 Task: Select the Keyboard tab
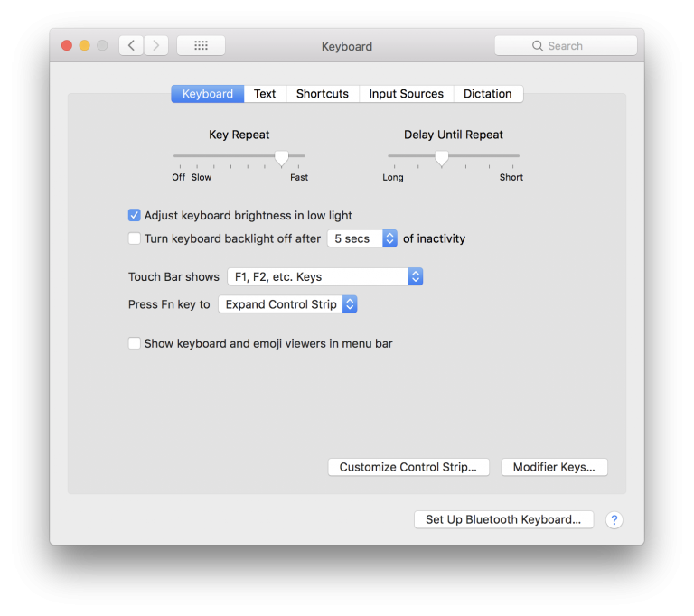tap(208, 94)
